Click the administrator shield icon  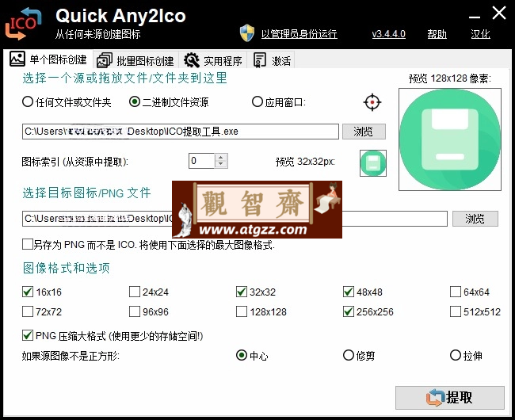(247, 33)
